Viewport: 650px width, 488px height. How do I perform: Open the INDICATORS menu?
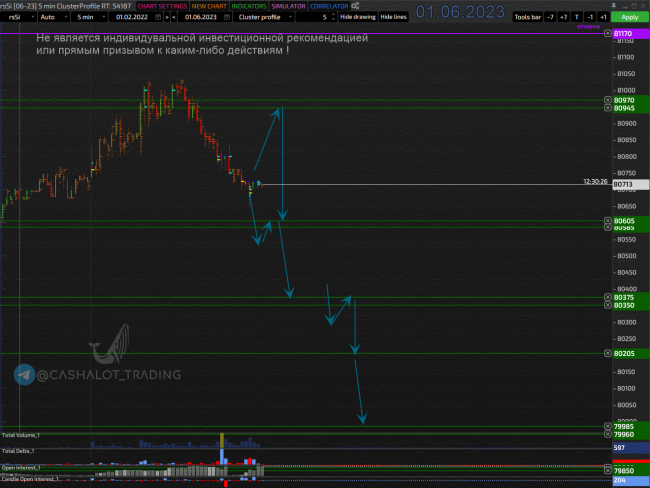coord(249,6)
